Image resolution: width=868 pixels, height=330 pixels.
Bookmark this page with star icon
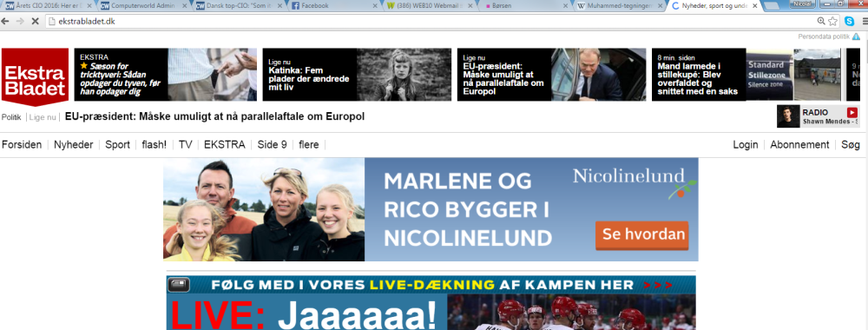(x=833, y=22)
